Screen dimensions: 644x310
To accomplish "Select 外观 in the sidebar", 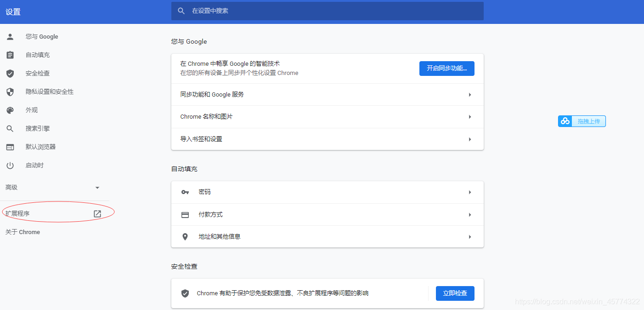I will point(32,110).
